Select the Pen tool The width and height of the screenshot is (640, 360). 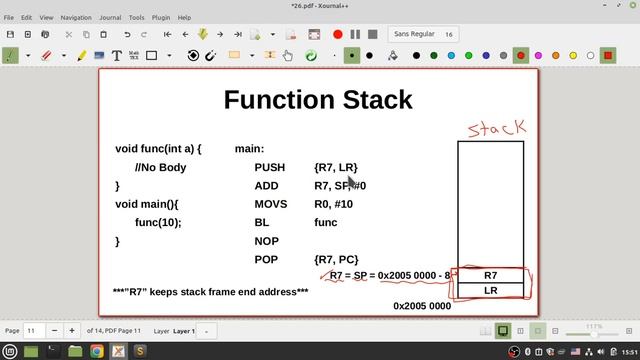(11, 56)
